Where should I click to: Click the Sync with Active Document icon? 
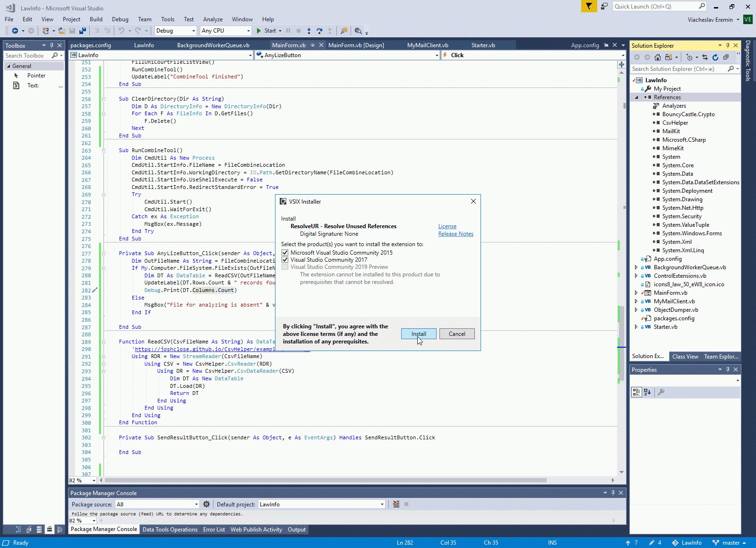click(x=705, y=57)
